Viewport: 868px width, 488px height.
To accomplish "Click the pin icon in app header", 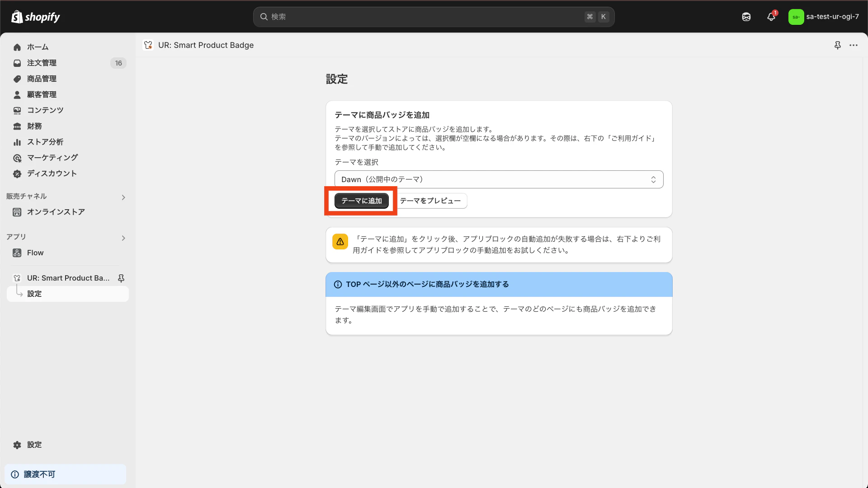I will [x=838, y=45].
